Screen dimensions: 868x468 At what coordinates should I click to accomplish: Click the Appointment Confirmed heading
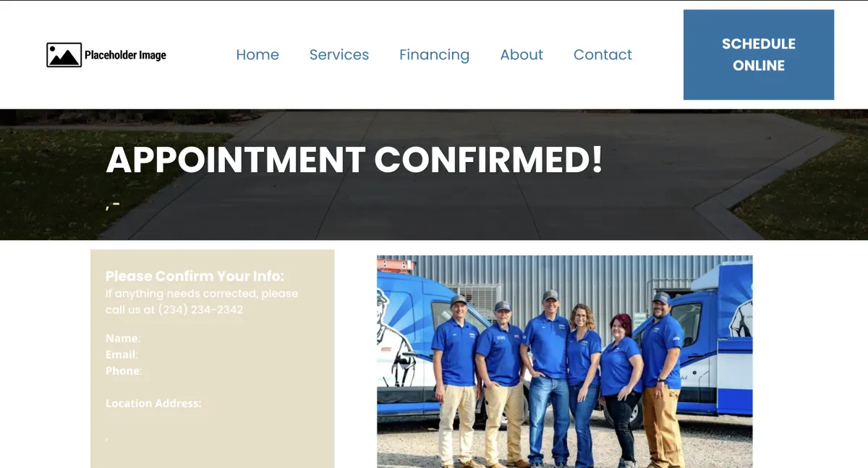tap(354, 160)
